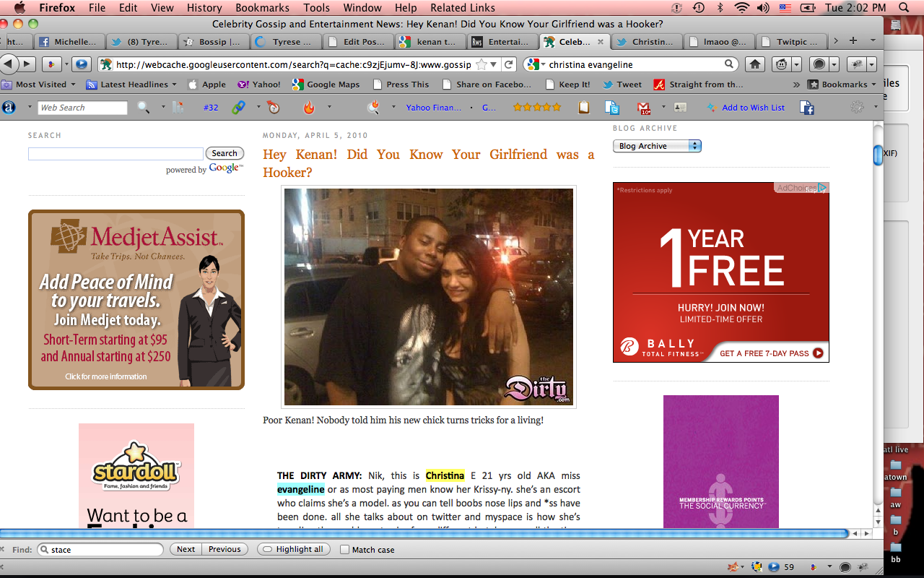Viewport: 924px width, 578px height.
Task: Click the magnifier icon beside Web Search
Action: point(143,108)
